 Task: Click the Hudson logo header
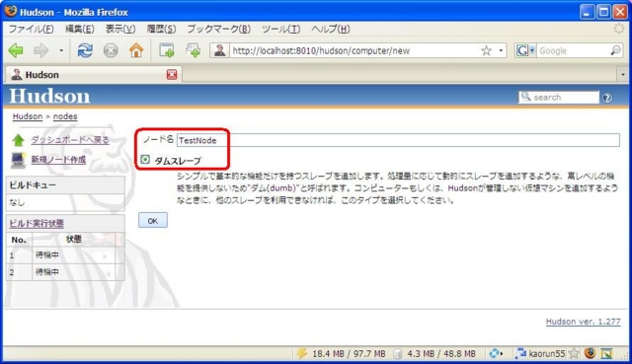(49, 97)
